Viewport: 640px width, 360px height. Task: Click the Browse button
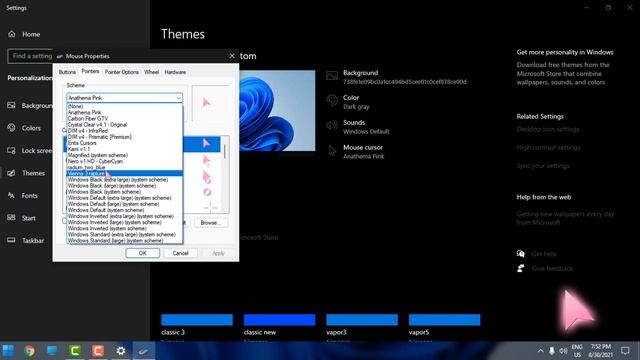[x=211, y=223]
